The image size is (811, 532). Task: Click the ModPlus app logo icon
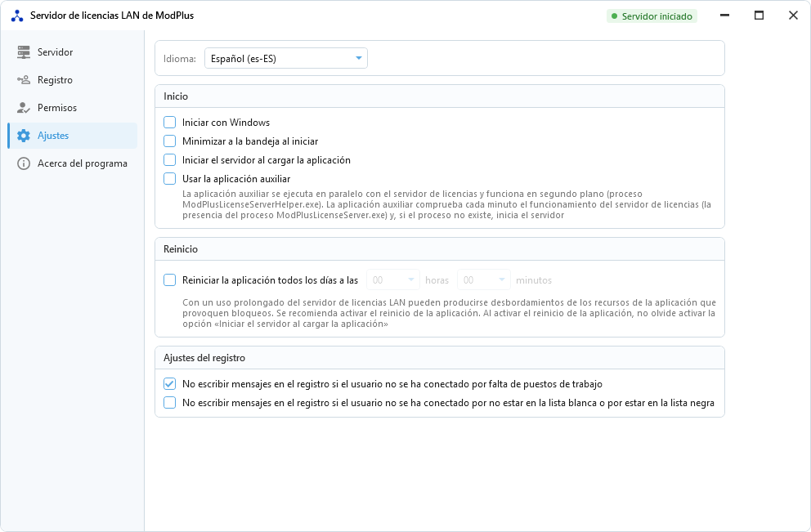tap(17, 16)
